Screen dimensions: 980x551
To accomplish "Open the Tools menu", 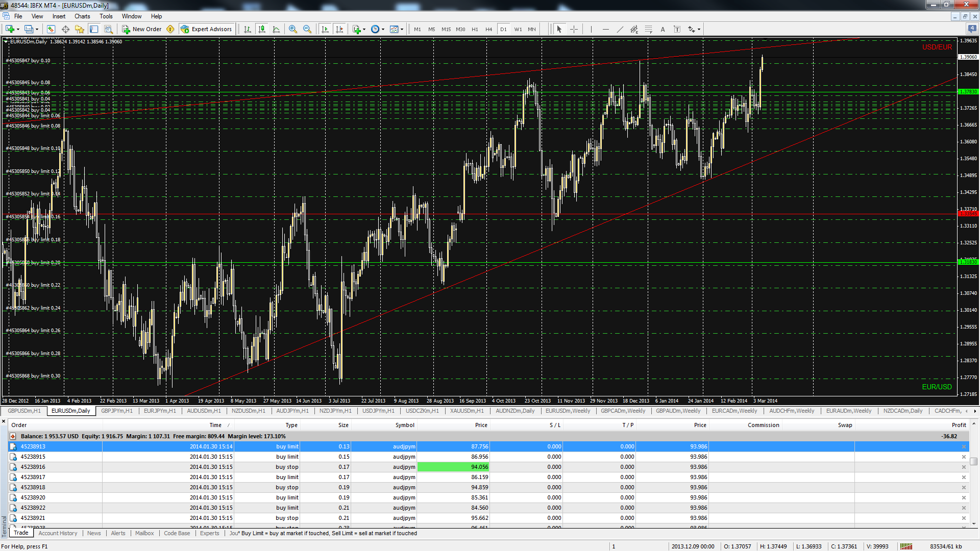I will pos(106,16).
